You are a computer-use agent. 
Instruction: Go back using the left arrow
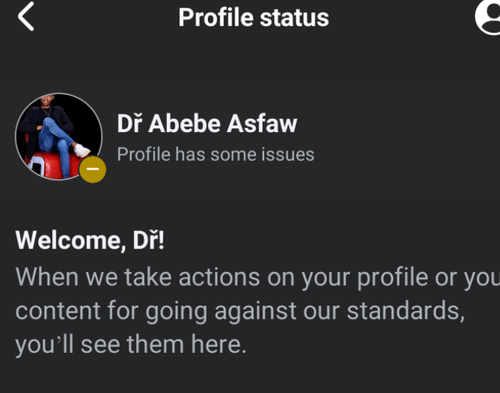click(x=26, y=17)
